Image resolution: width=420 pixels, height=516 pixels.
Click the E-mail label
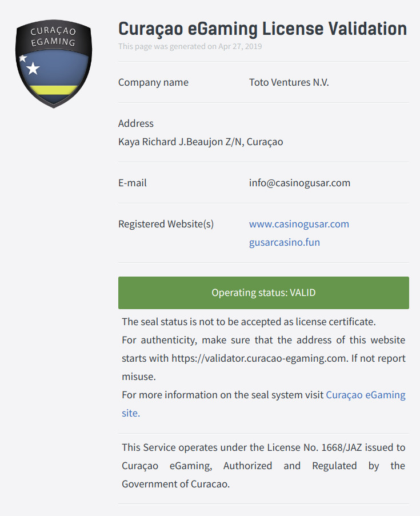tap(133, 183)
